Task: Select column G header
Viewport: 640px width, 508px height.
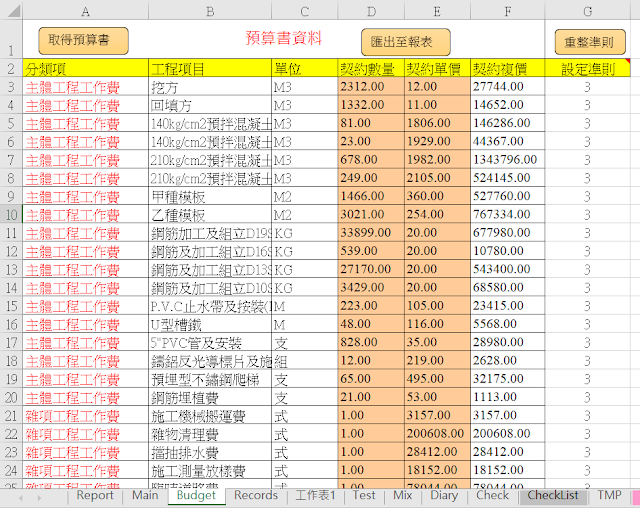Action: pos(587,11)
